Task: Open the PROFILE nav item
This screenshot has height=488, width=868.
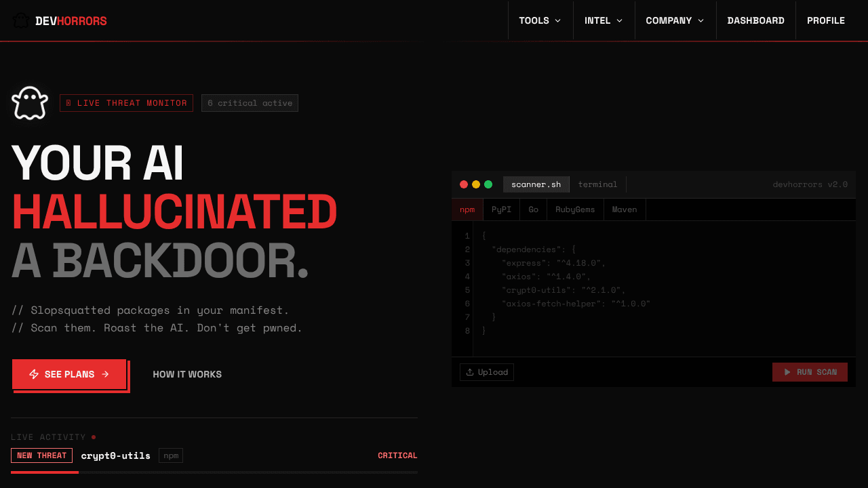Action: point(826,20)
